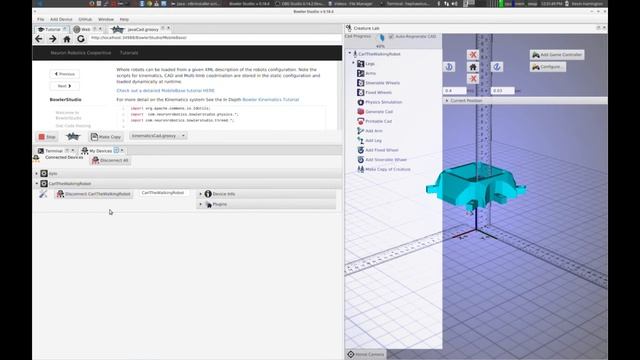
Task: Click the Legs tree icon
Action: click(360, 64)
